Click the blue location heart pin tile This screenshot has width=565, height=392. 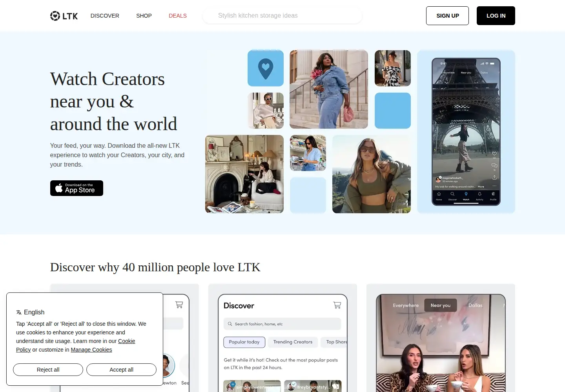(x=266, y=68)
